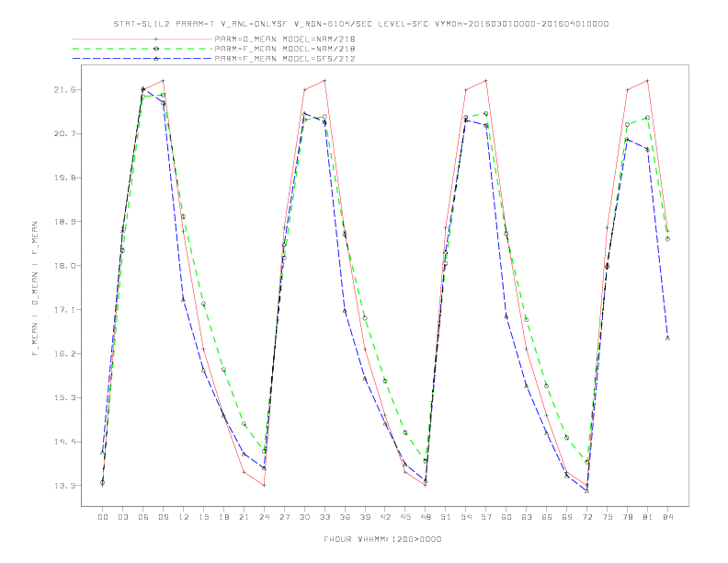This screenshot has width=728, height=563.
Task: Click x-axis forecast hour label 03
Action: (123, 517)
